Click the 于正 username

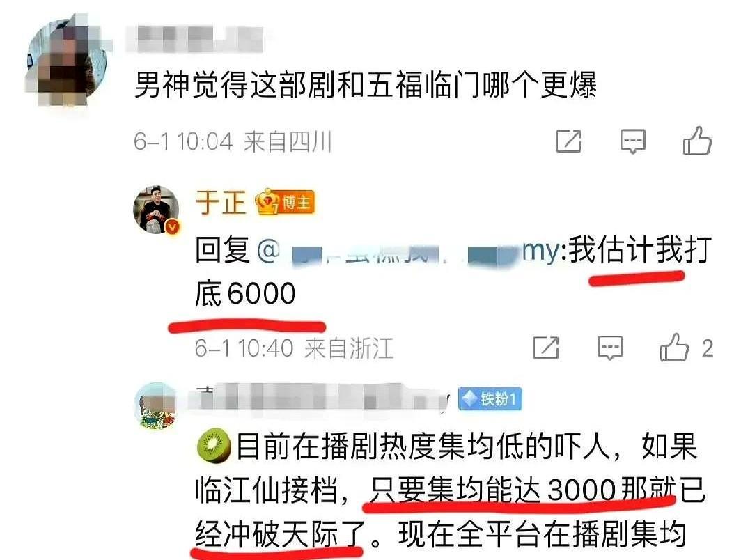click(221, 203)
